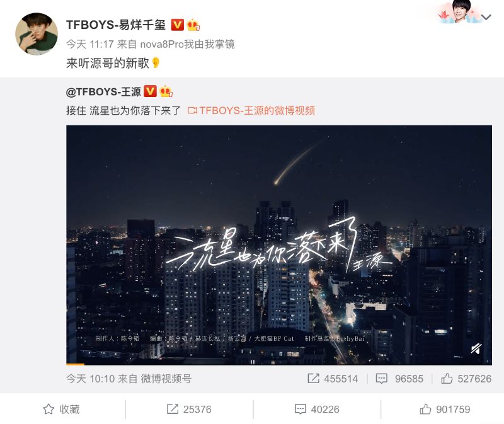Click the orange verified V badge beside 易烊千玺
The image size is (504, 424).
[x=177, y=25]
